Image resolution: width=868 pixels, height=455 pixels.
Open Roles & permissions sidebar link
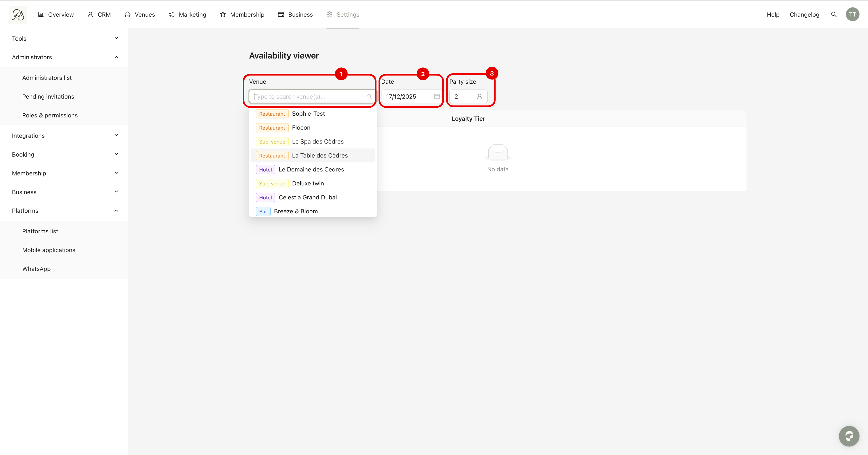click(x=50, y=115)
